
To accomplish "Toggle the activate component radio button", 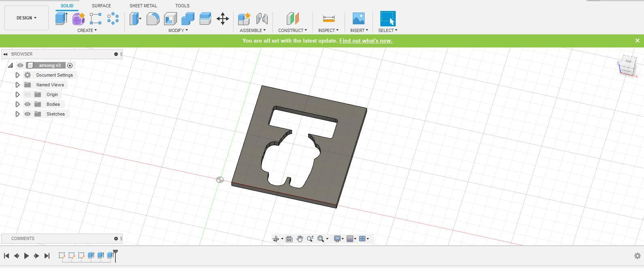I will pos(70,65).
